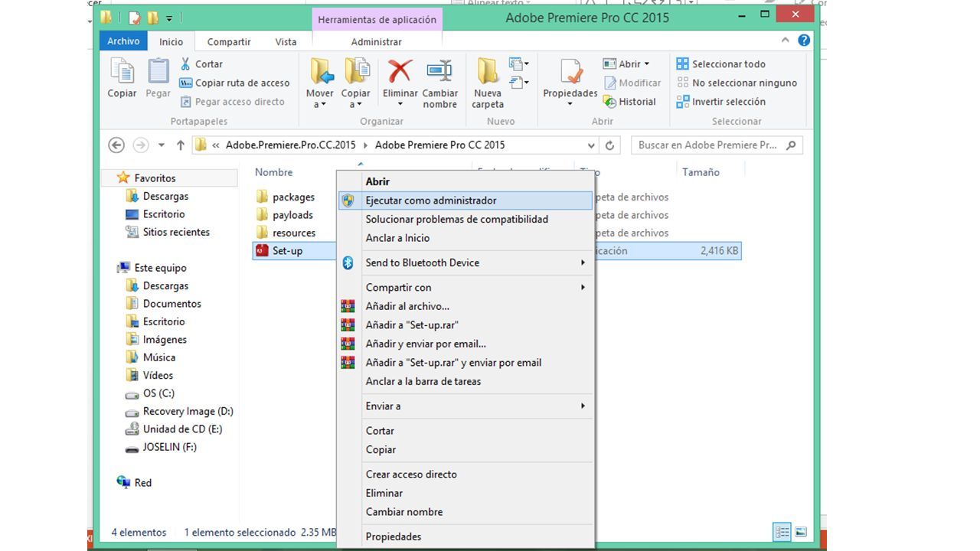
Task: Click Adobe.Premiere.Pro.CC.2015 in the breadcrumb
Action: (291, 145)
